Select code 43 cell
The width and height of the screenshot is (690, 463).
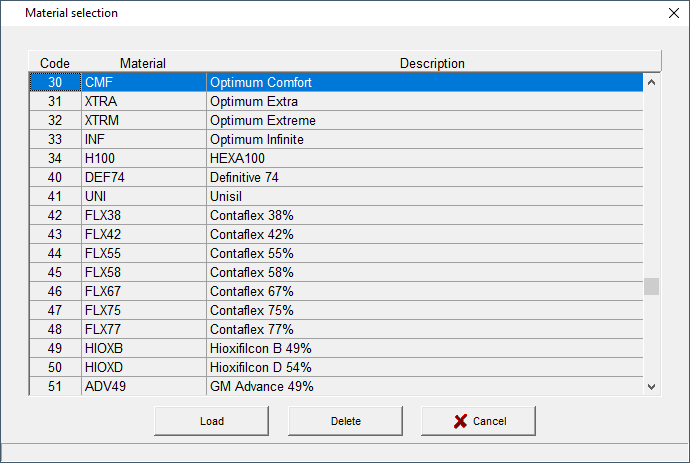pos(55,234)
